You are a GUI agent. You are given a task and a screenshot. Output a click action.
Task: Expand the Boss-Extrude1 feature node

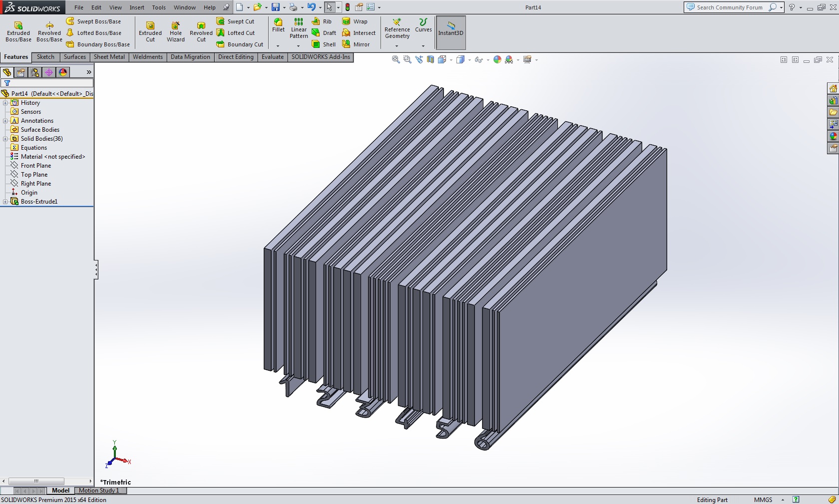click(x=5, y=202)
